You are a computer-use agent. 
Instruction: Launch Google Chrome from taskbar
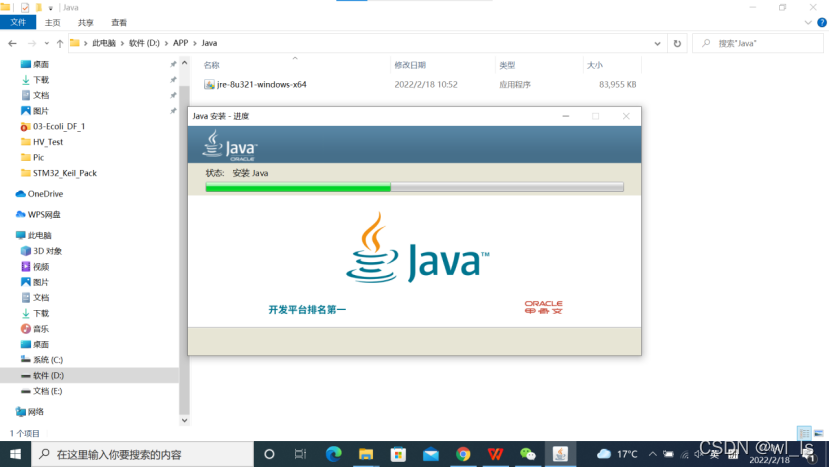[x=463, y=454]
